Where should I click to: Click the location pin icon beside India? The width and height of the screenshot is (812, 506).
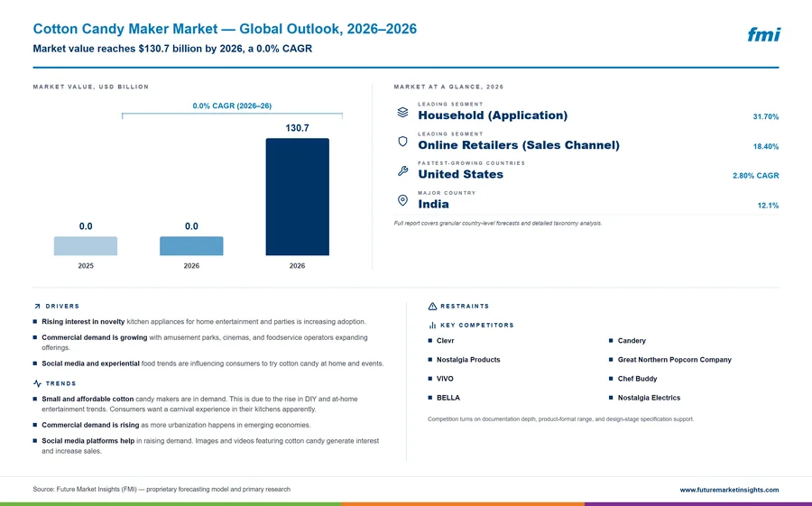402,200
